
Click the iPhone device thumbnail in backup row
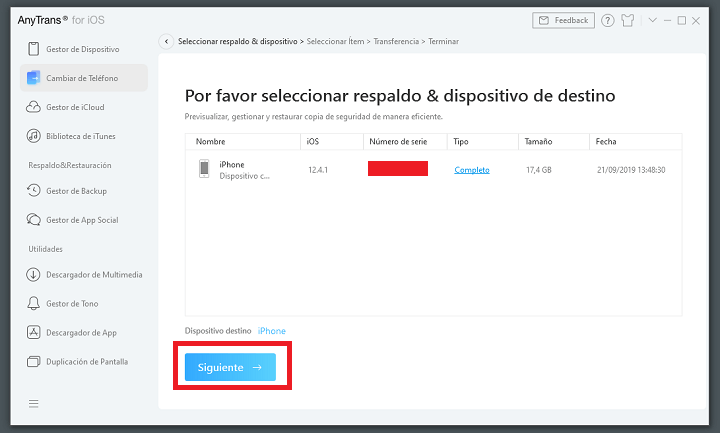[204, 169]
